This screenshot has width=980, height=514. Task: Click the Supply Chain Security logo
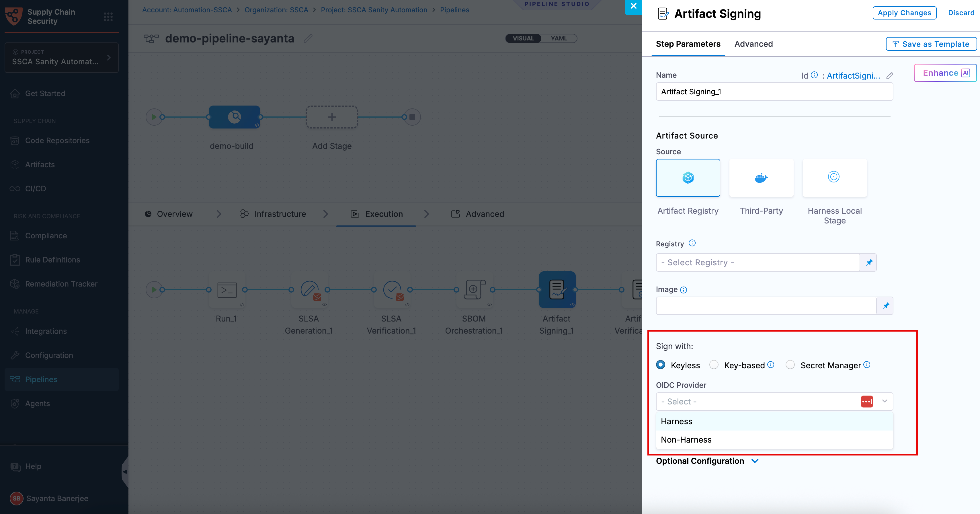point(14,16)
